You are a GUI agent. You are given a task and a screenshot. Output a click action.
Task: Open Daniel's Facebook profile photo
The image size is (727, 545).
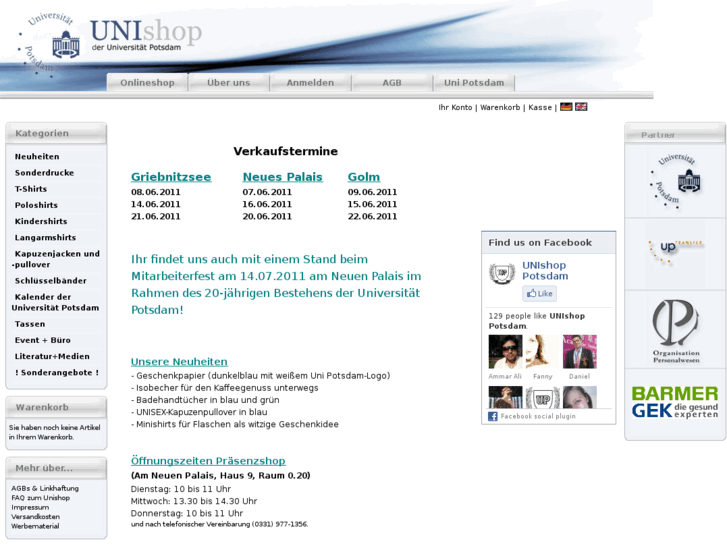click(580, 352)
